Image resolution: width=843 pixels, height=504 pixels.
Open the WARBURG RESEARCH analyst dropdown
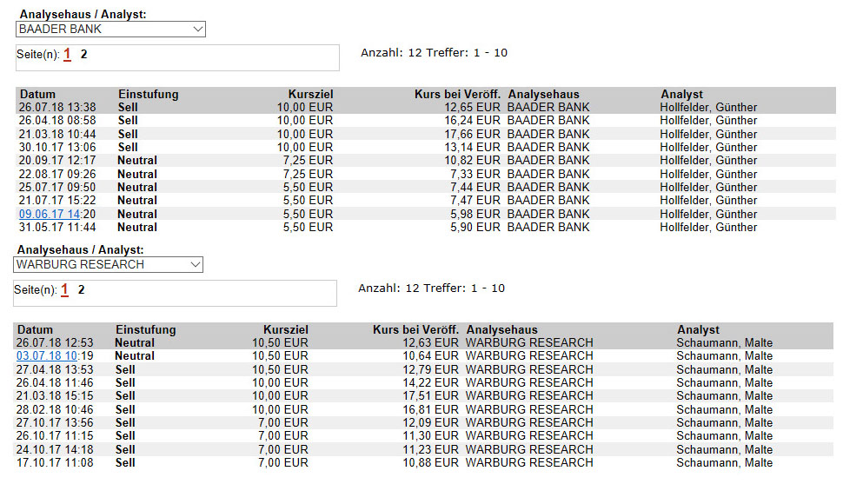click(108, 264)
